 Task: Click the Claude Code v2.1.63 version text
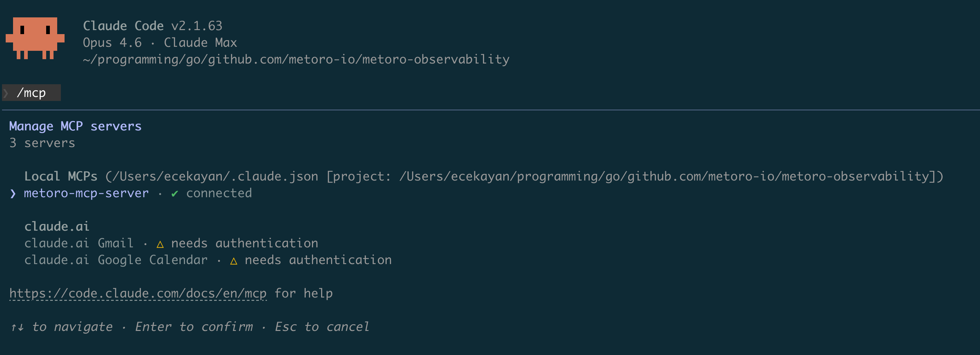point(153,26)
